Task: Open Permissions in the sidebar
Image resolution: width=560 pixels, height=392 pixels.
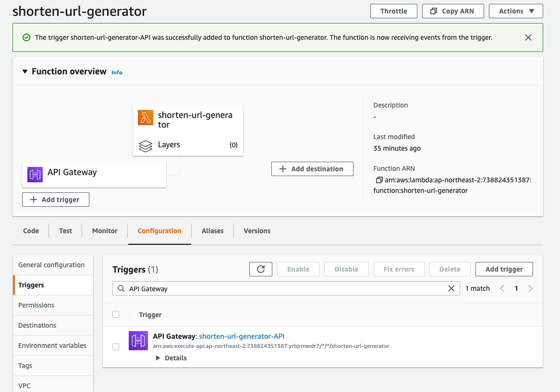Action: (53, 305)
